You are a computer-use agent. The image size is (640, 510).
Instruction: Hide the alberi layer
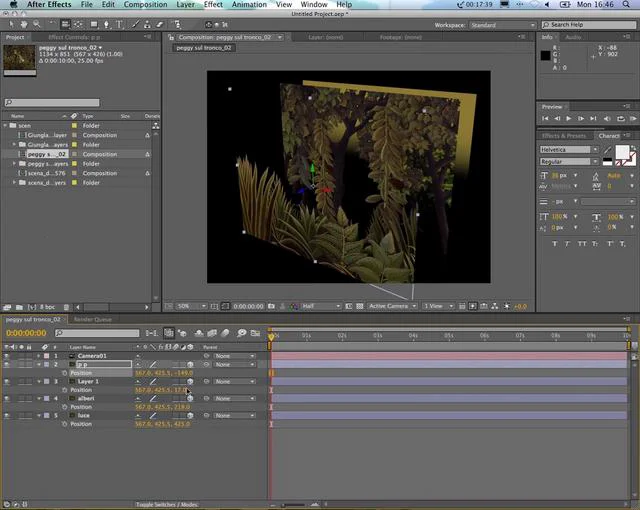[7, 398]
